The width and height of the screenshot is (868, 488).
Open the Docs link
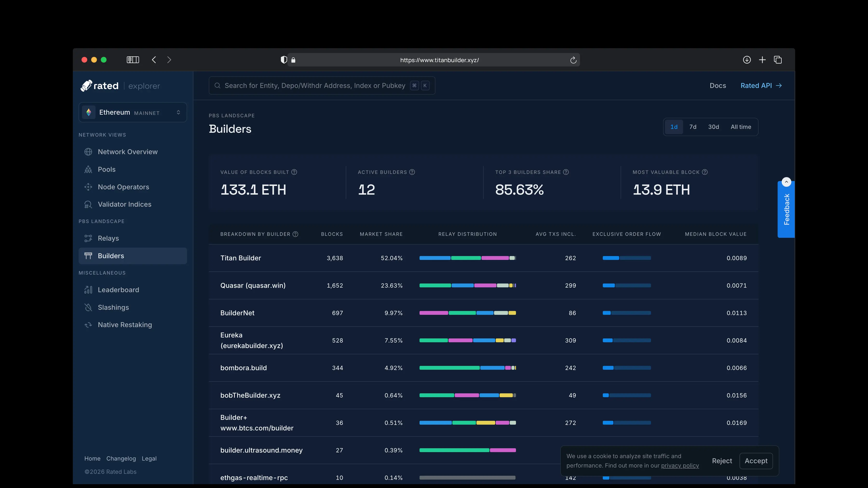point(718,86)
